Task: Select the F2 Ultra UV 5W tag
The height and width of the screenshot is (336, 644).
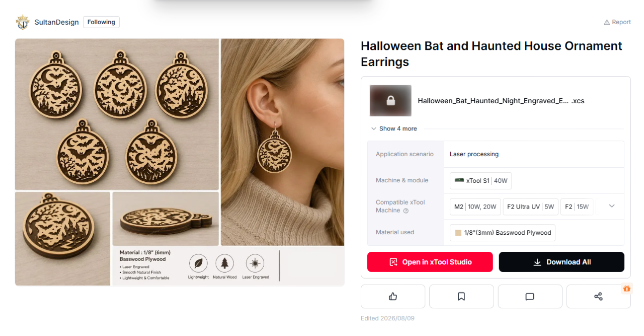Action: coord(530,207)
